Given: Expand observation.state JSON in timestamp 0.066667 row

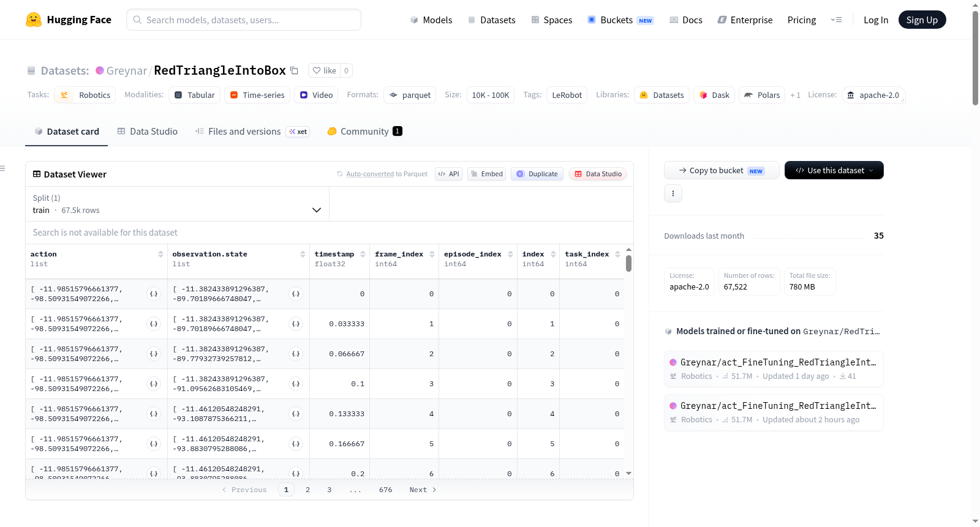Looking at the screenshot, I should pos(296,354).
